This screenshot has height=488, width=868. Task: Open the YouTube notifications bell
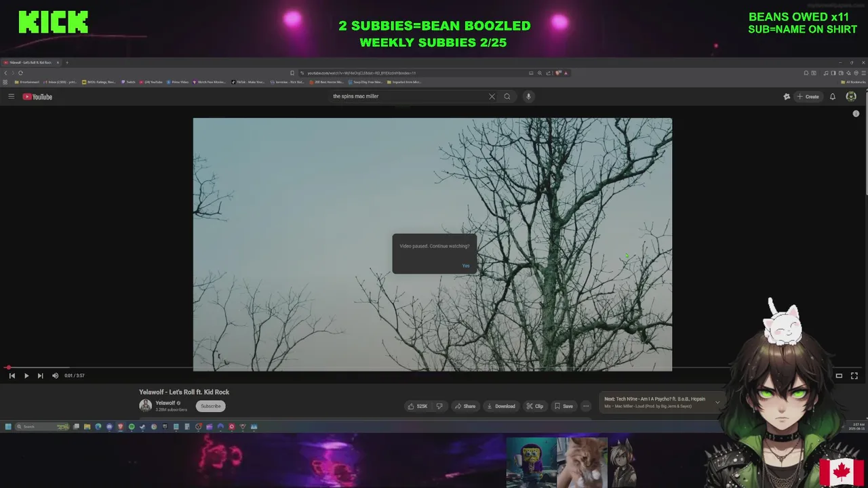pos(833,96)
